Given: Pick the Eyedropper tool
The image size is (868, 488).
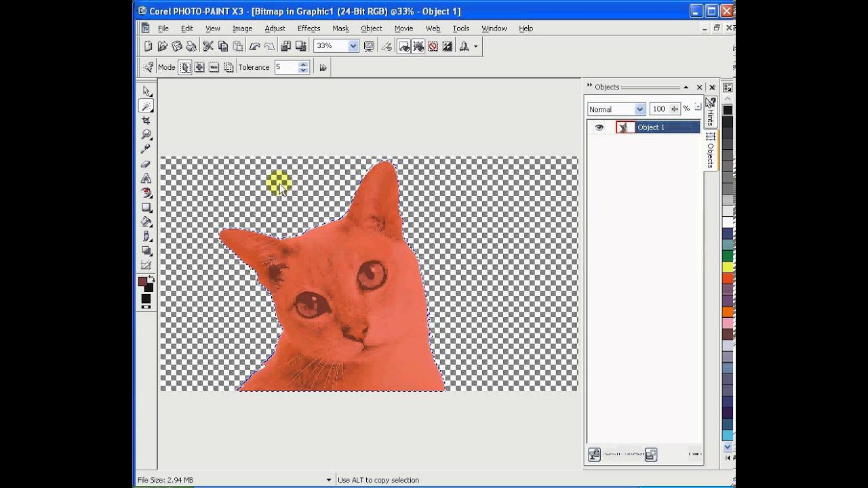Looking at the screenshot, I should (x=146, y=149).
